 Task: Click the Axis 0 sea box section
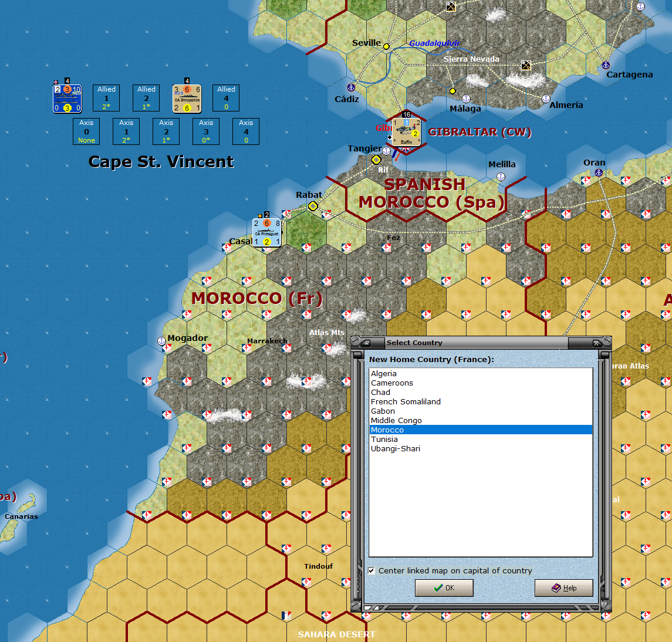[x=86, y=131]
